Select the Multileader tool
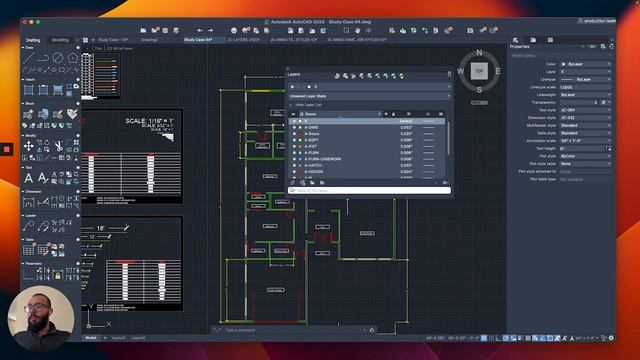Viewport: 640px width, 360px height. [29, 226]
